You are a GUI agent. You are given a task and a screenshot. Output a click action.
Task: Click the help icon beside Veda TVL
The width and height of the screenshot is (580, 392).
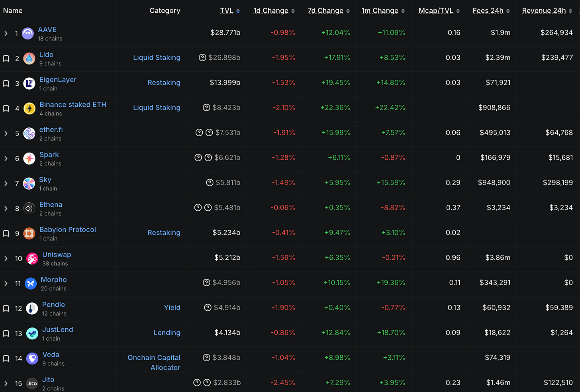click(x=206, y=358)
